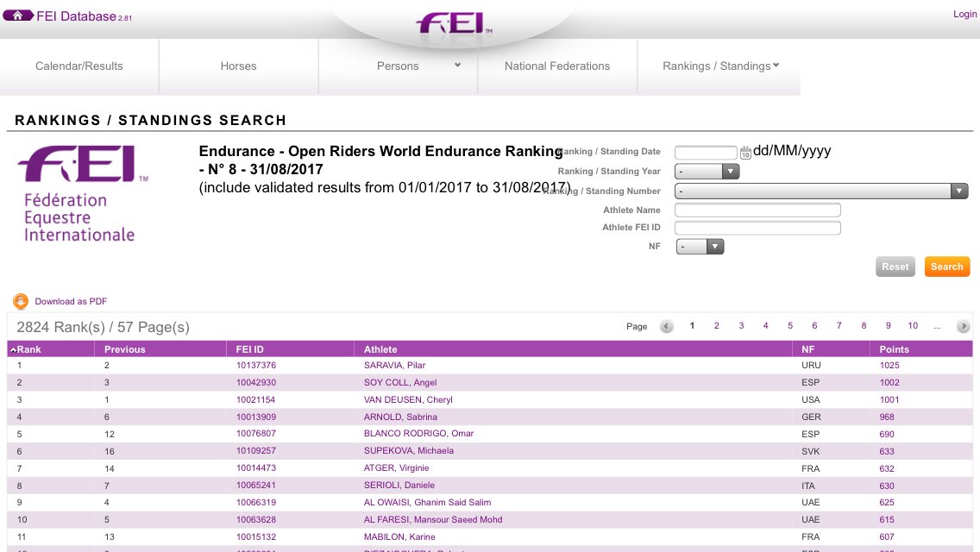
Task: Go to results page 2
Action: point(716,326)
